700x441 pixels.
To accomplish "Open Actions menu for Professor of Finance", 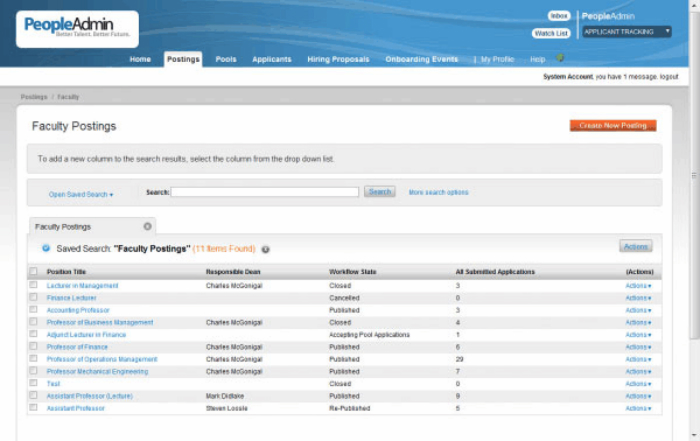I will tap(638, 347).
